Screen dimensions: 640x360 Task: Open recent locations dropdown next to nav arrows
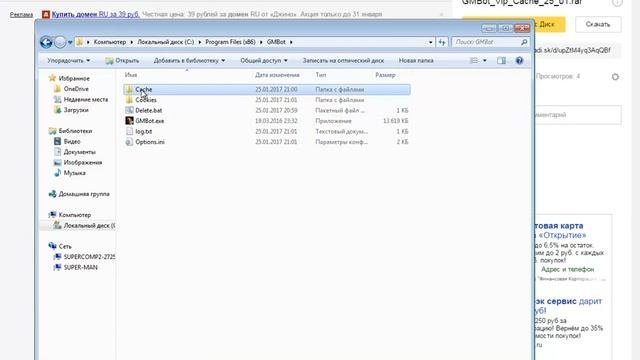(x=70, y=42)
